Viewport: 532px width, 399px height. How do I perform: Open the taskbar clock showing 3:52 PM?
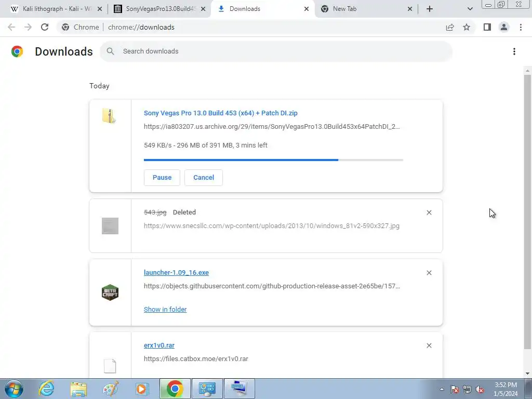click(506, 389)
